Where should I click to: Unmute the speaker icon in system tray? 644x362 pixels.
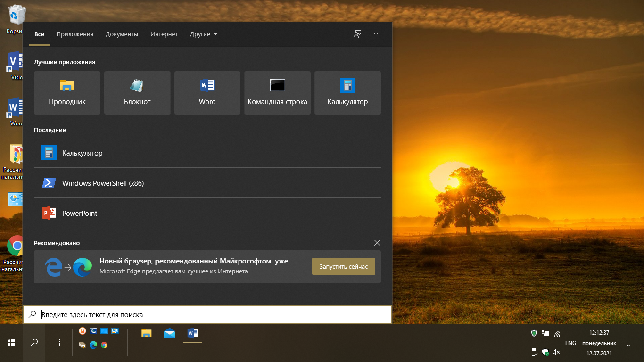[x=556, y=352]
